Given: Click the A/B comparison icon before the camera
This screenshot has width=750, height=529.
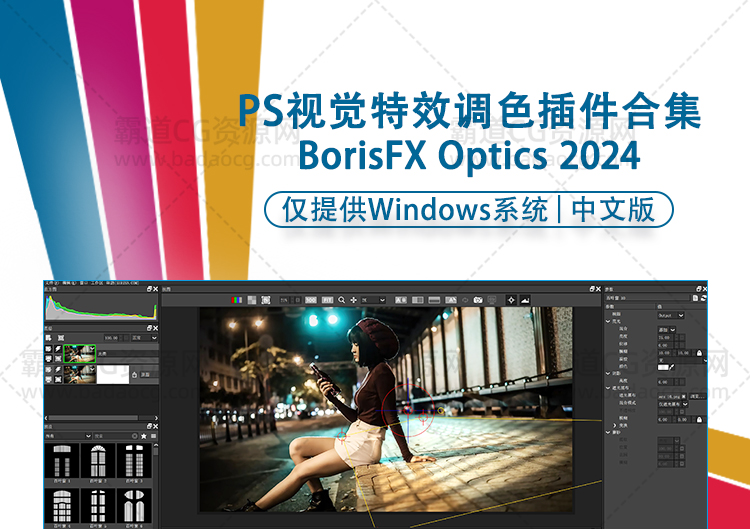Looking at the screenshot, I should [451, 300].
